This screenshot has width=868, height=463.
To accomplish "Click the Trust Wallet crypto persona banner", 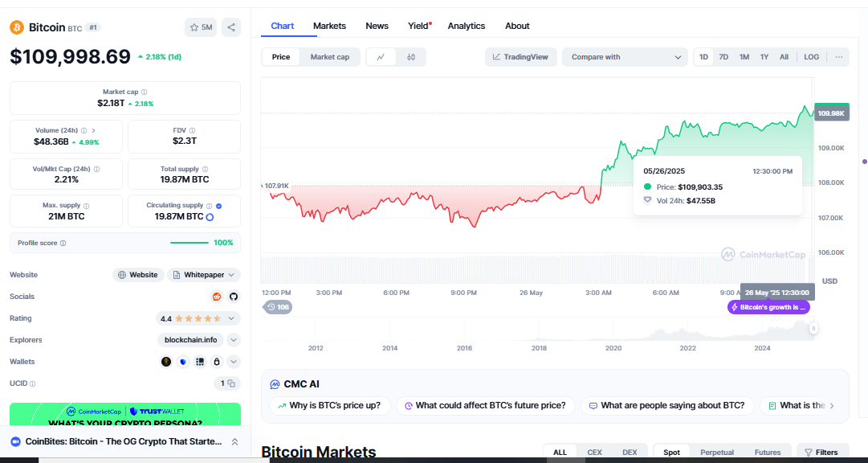I will tap(125, 415).
